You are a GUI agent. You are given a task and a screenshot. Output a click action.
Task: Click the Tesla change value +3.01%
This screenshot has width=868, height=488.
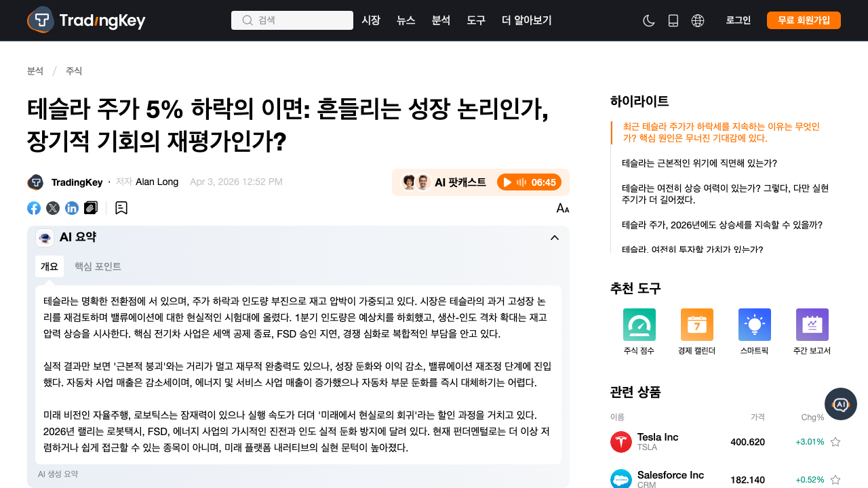point(810,442)
